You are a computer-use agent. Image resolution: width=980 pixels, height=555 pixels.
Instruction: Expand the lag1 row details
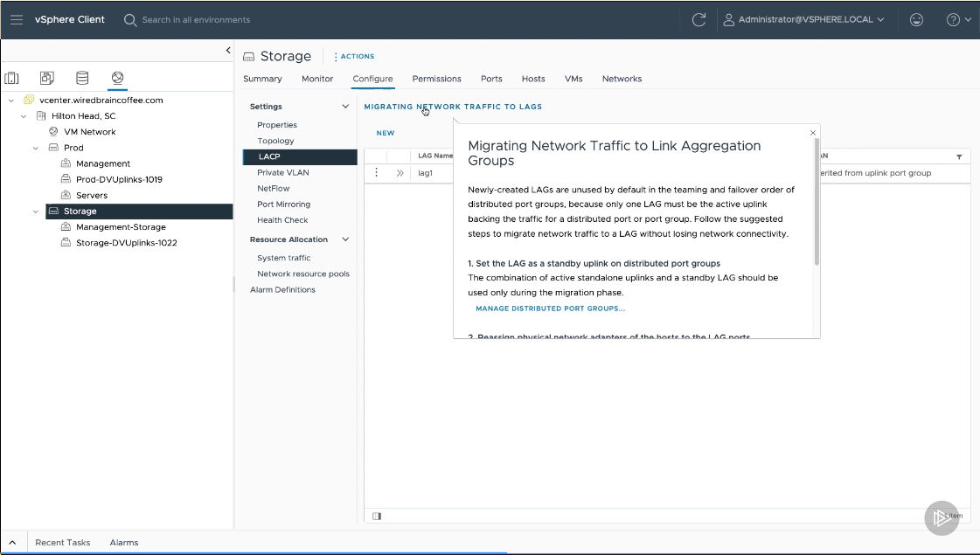click(400, 173)
